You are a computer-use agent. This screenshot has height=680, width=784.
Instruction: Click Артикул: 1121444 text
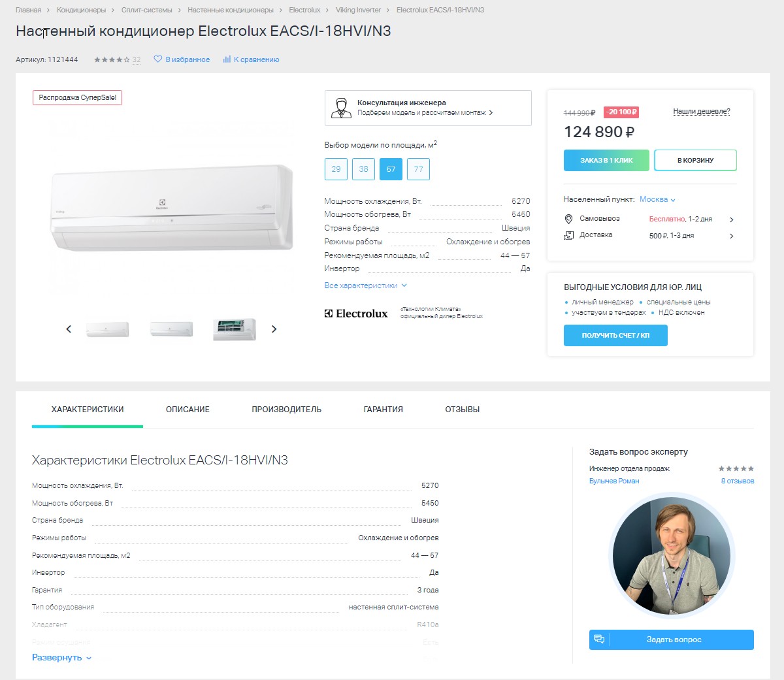tap(47, 59)
